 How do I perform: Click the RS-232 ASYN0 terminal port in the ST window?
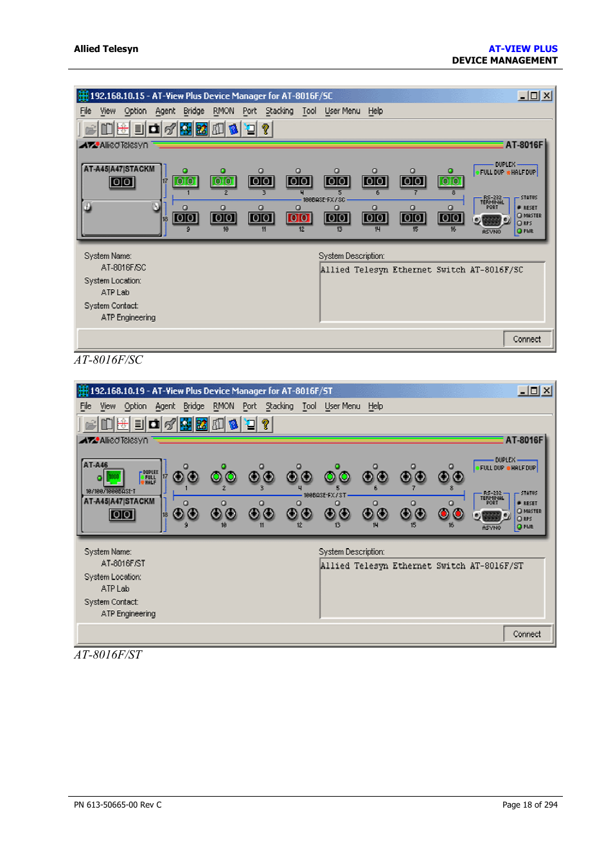492,515
